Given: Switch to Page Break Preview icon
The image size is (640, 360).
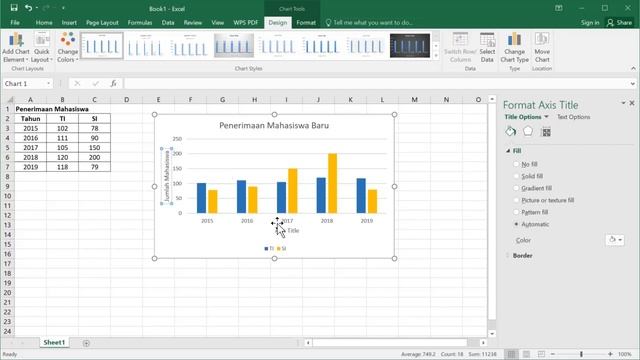Looking at the screenshot, I should click(541, 354).
